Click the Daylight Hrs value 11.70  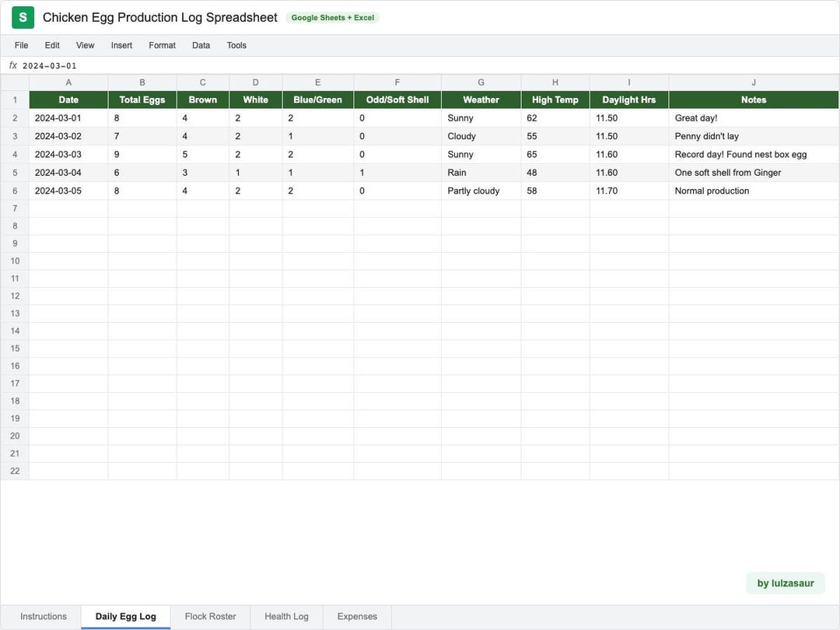pos(629,191)
